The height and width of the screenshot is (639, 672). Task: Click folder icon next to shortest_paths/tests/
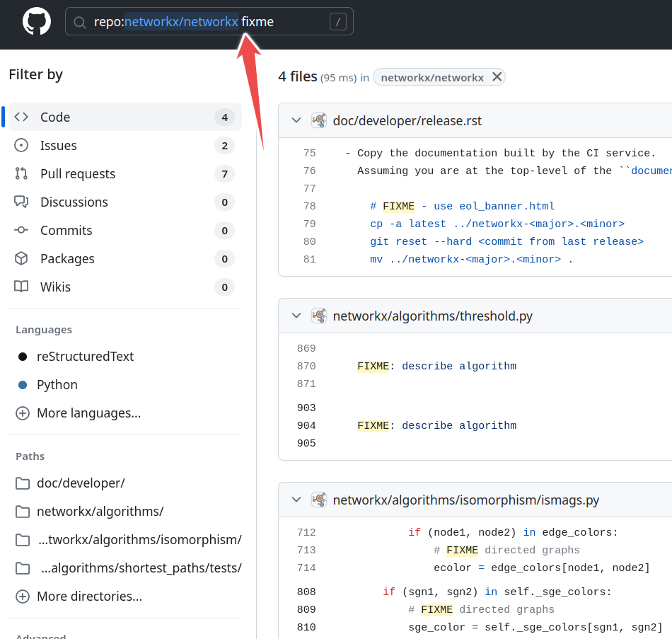(23, 568)
